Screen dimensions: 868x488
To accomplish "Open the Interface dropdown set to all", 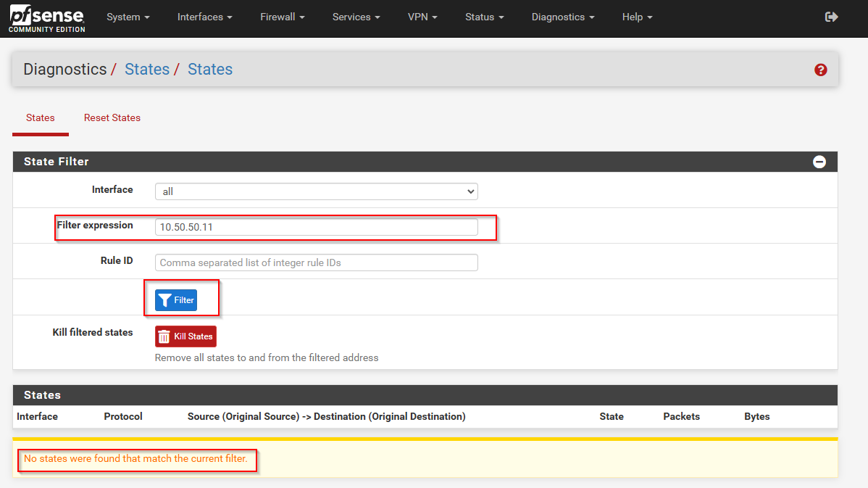I will pos(316,191).
